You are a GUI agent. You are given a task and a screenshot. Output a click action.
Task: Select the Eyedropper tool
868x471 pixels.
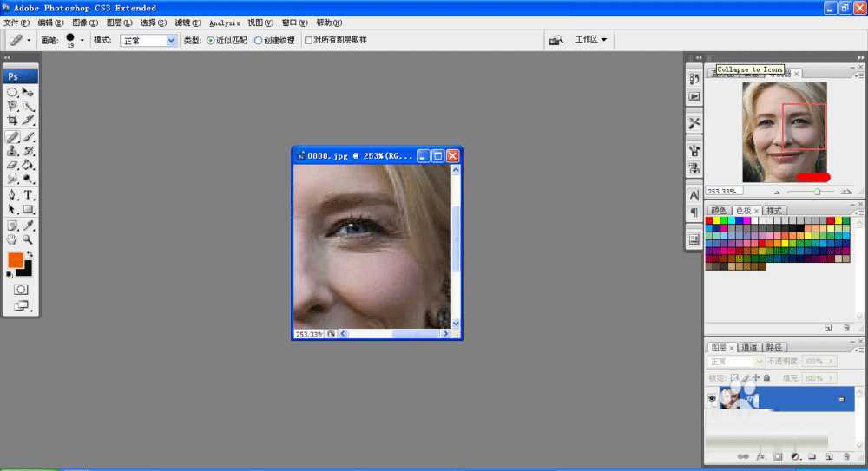28,226
